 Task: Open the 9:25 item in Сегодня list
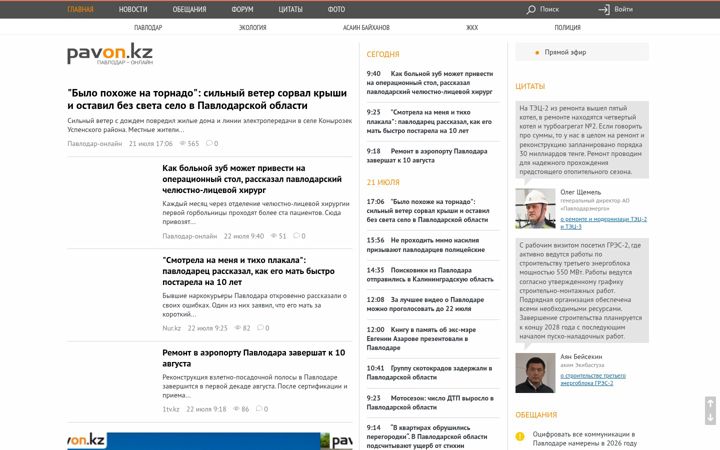[x=429, y=121]
